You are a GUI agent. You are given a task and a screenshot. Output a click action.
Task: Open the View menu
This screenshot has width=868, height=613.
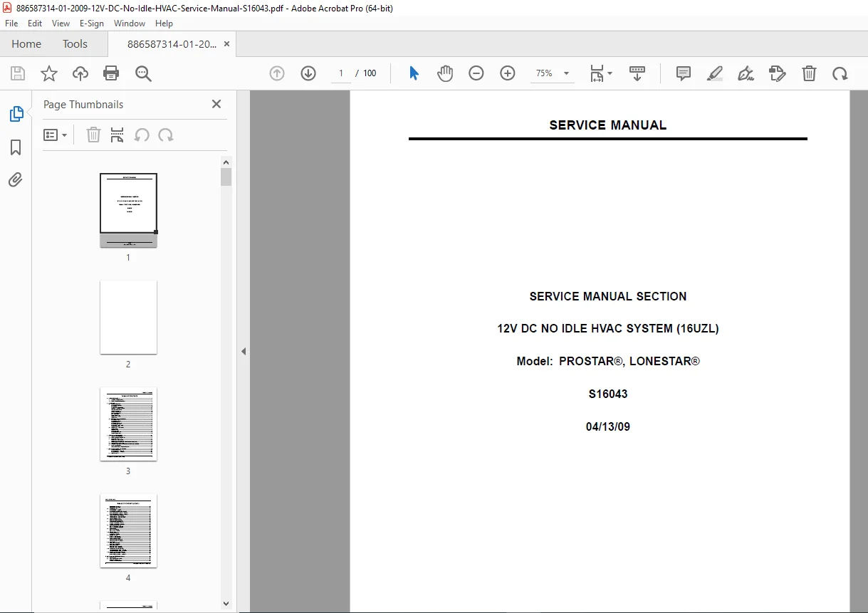click(61, 23)
